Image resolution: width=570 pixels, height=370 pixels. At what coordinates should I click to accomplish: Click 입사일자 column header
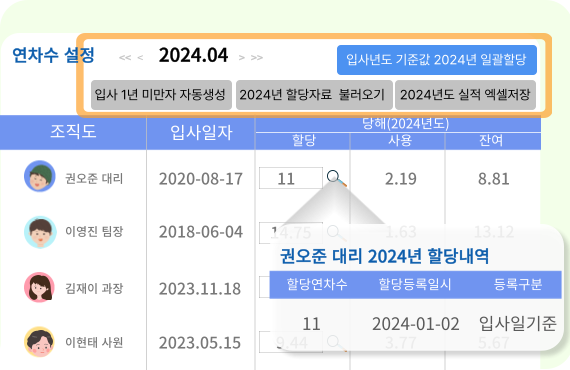tap(201, 132)
